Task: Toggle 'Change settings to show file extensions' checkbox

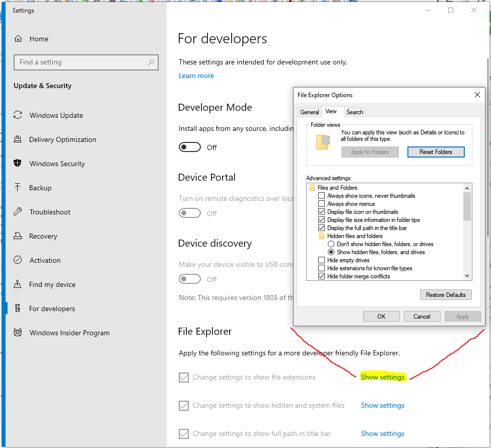Action: coord(184,377)
